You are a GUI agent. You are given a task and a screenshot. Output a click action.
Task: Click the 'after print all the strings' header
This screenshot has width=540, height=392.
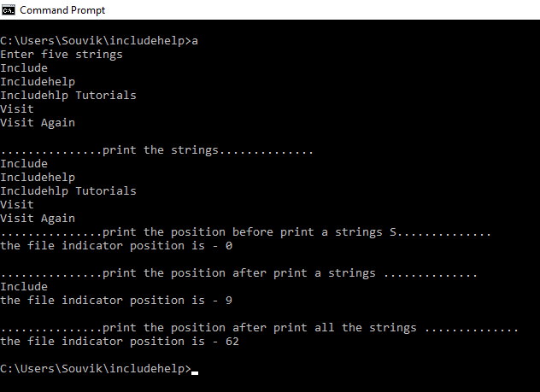pos(259,328)
